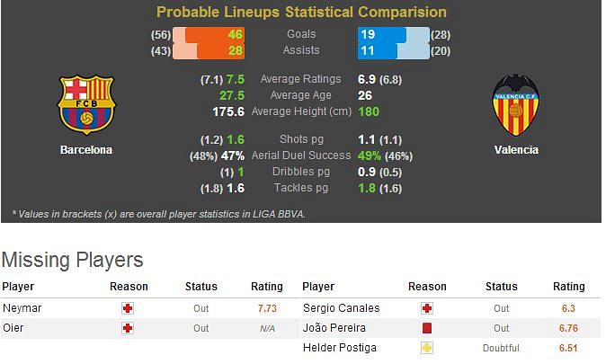Open the Neymar player link
This screenshot has width=606, height=364.
[x=22, y=308]
